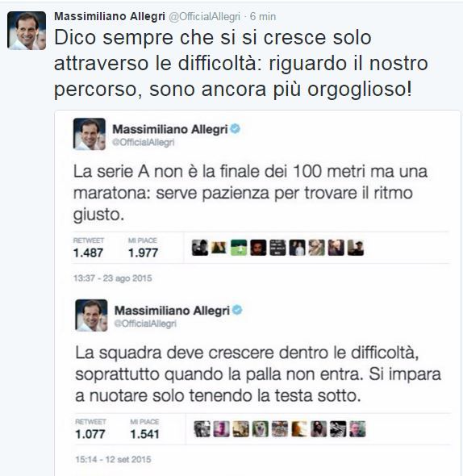Click last liker avatar under the swimming tweet

click(357, 429)
